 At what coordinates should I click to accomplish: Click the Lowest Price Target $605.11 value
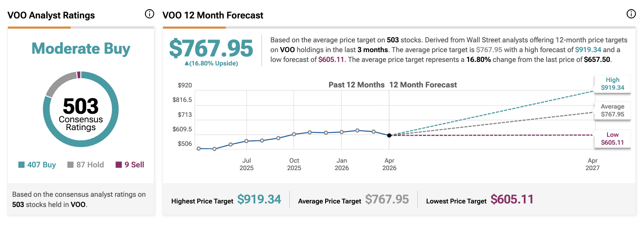point(512,200)
